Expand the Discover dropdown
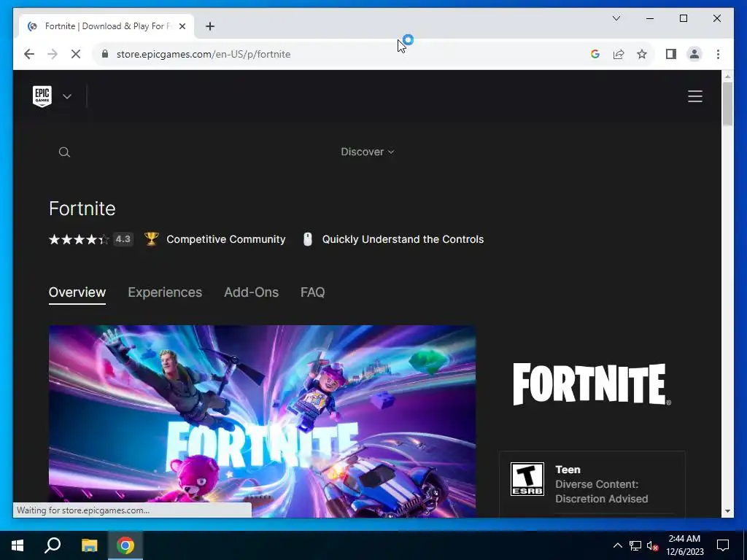Screen dimensions: 747x560 pos(368,152)
